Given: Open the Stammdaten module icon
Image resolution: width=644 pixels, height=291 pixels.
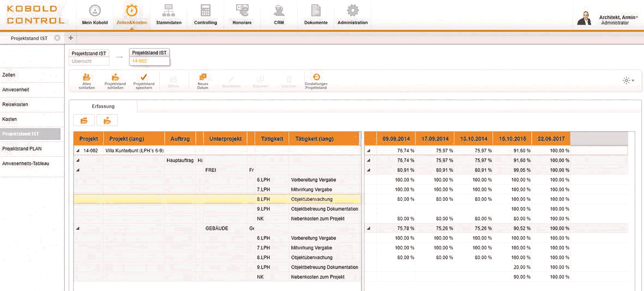Looking at the screenshot, I should (168, 11).
